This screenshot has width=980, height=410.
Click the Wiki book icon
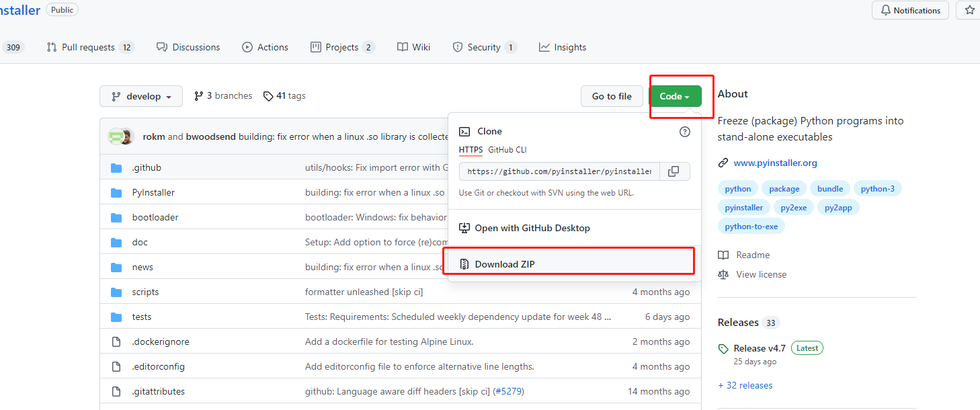click(403, 47)
